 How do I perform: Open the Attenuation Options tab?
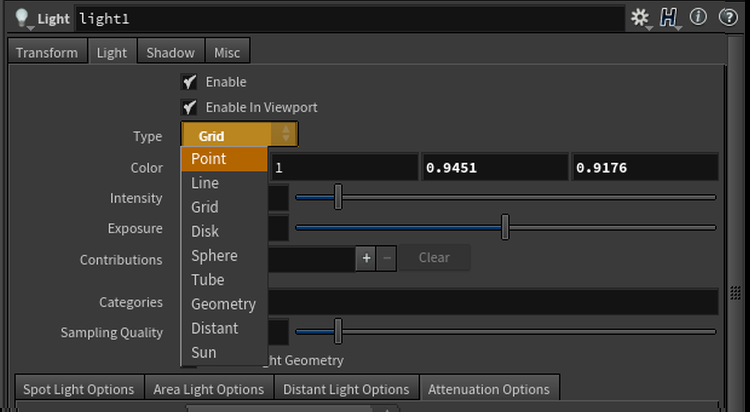coord(488,389)
